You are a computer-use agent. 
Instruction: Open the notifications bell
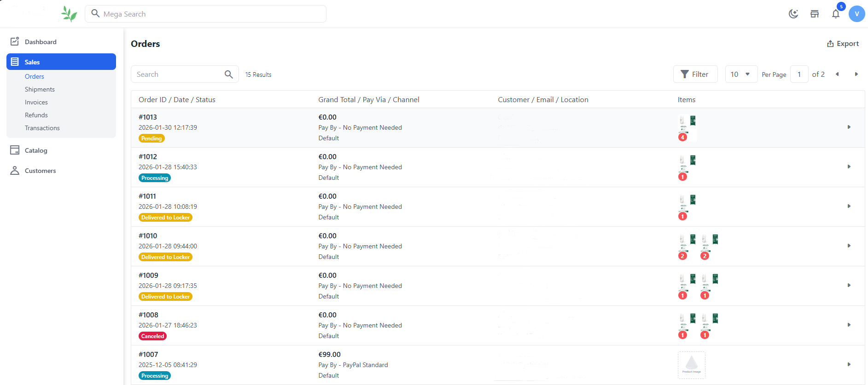click(x=835, y=14)
